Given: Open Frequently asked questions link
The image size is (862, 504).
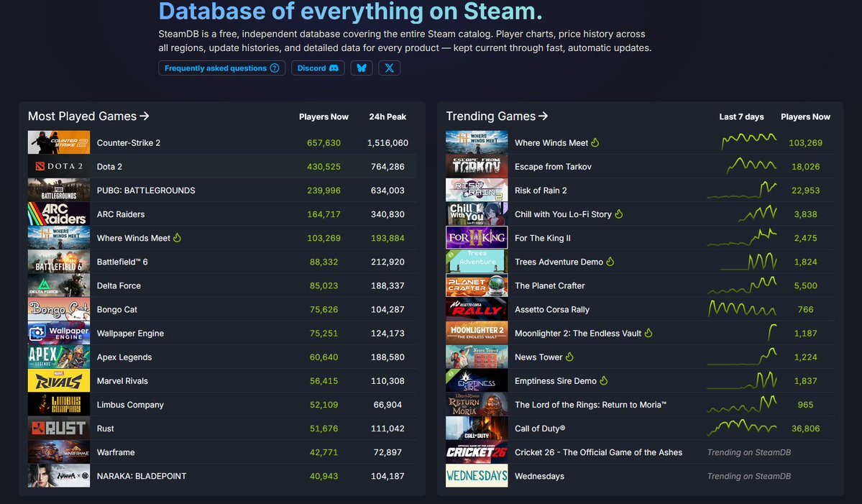Looking at the screenshot, I should tap(221, 68).
